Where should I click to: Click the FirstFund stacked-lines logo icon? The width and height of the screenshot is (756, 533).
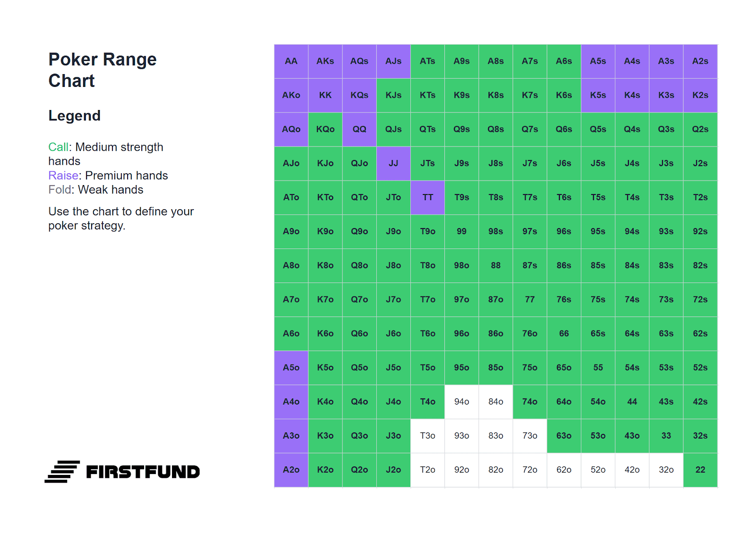(x=62, y=472)
